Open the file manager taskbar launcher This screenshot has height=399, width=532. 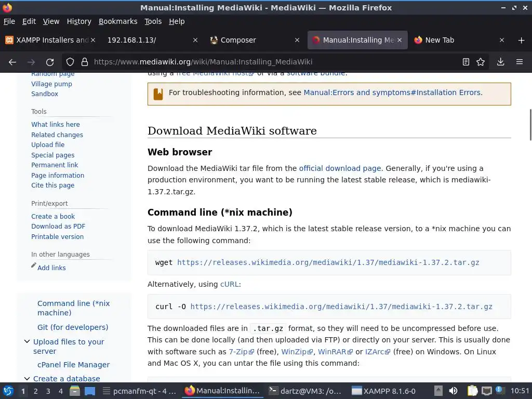pos(75,391)
